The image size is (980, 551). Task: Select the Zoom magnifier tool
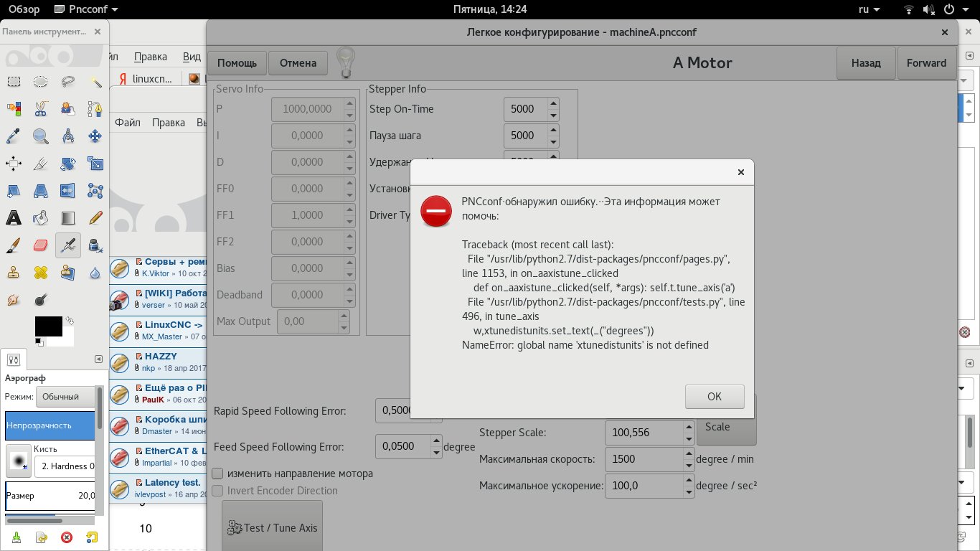[41, 136]
